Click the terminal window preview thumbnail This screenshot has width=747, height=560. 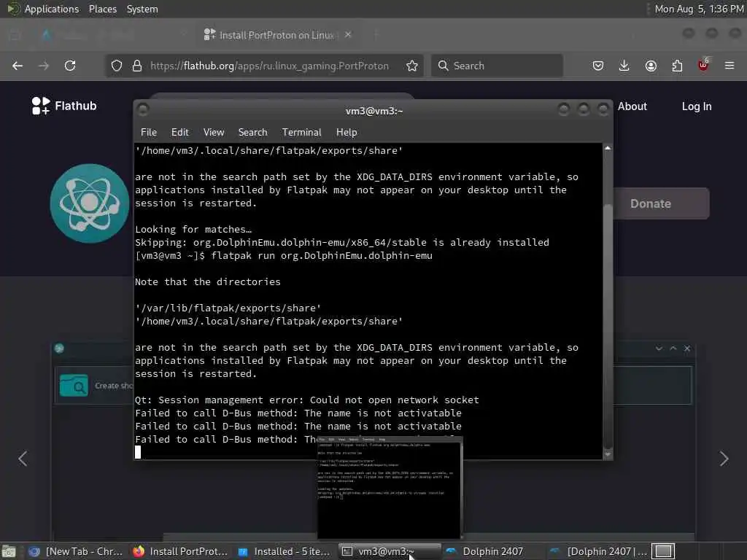[390, 488]
